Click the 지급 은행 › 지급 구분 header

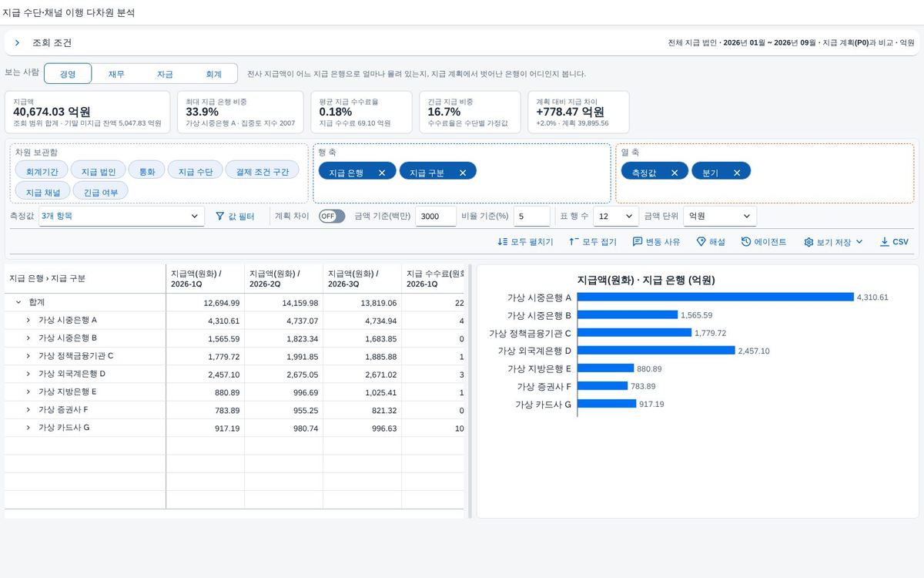click(85, 278)
